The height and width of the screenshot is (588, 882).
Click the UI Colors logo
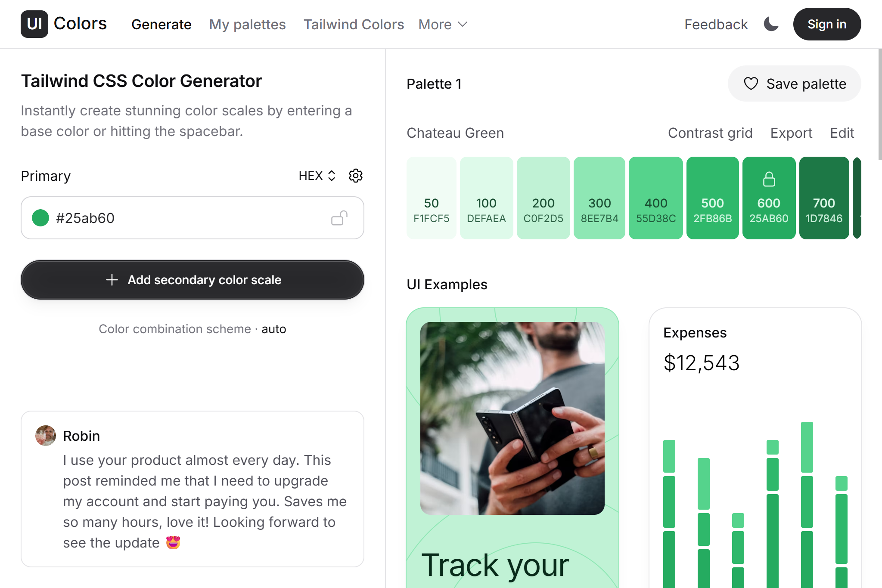(64, 24)
